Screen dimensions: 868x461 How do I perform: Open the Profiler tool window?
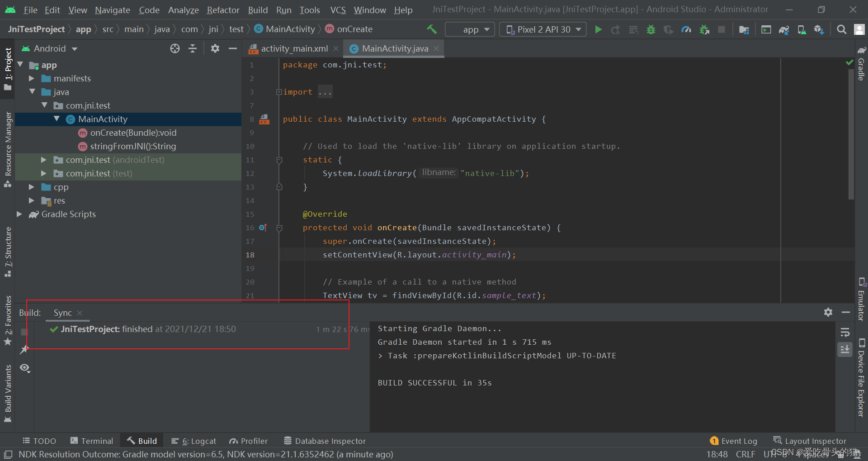point(249,441)
